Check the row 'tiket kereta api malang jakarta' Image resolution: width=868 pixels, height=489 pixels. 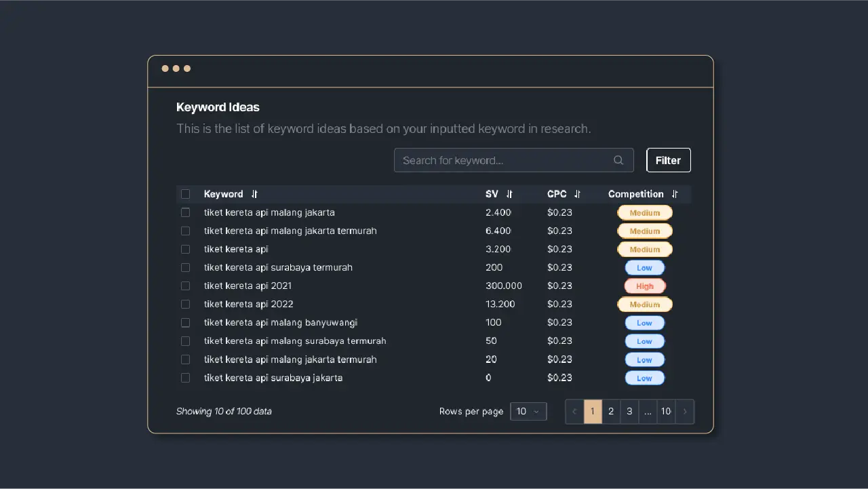[185, 212]
